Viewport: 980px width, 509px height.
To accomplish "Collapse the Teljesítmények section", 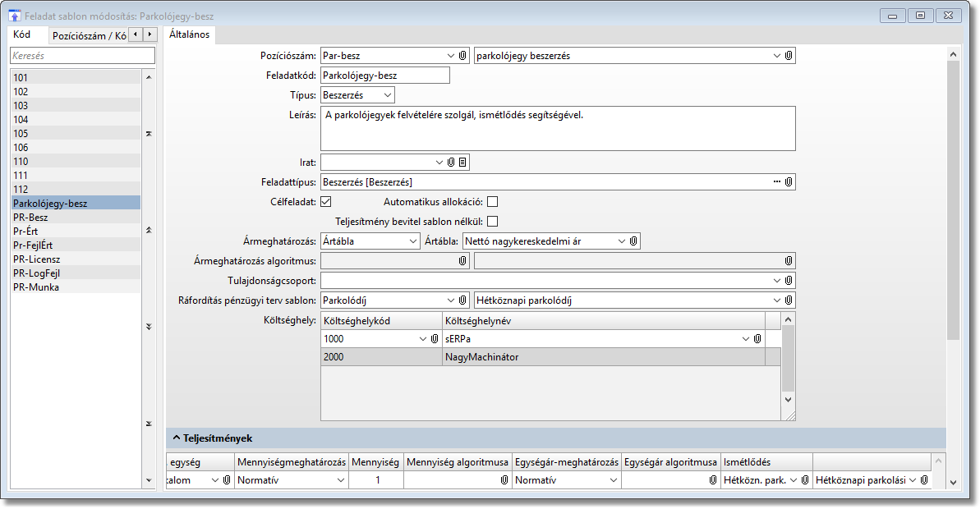I will (x=177, y=438).
